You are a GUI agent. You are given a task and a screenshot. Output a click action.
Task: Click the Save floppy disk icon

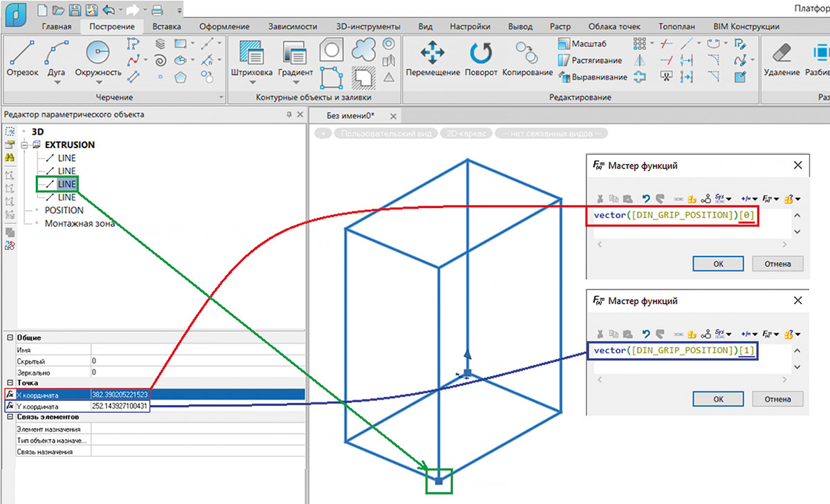tap(74, 10)
